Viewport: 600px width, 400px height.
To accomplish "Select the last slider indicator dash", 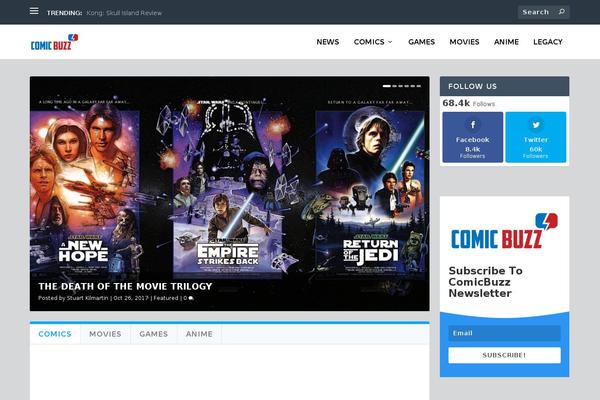I will click(x=419, y=86).
